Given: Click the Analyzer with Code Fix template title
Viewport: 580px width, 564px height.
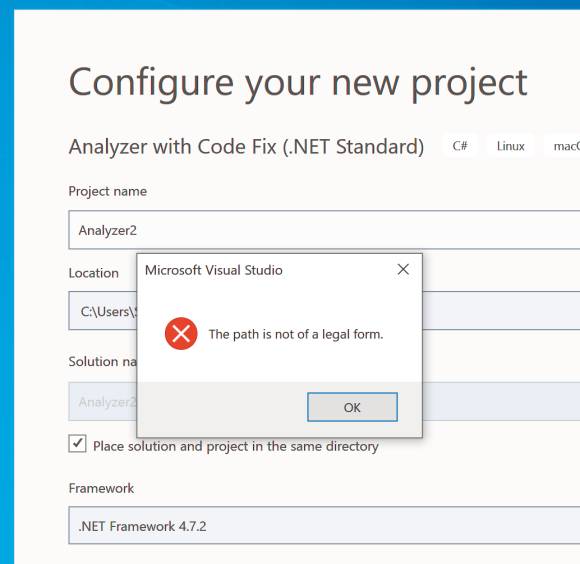Looking at the screenshot, I should 246,146.
